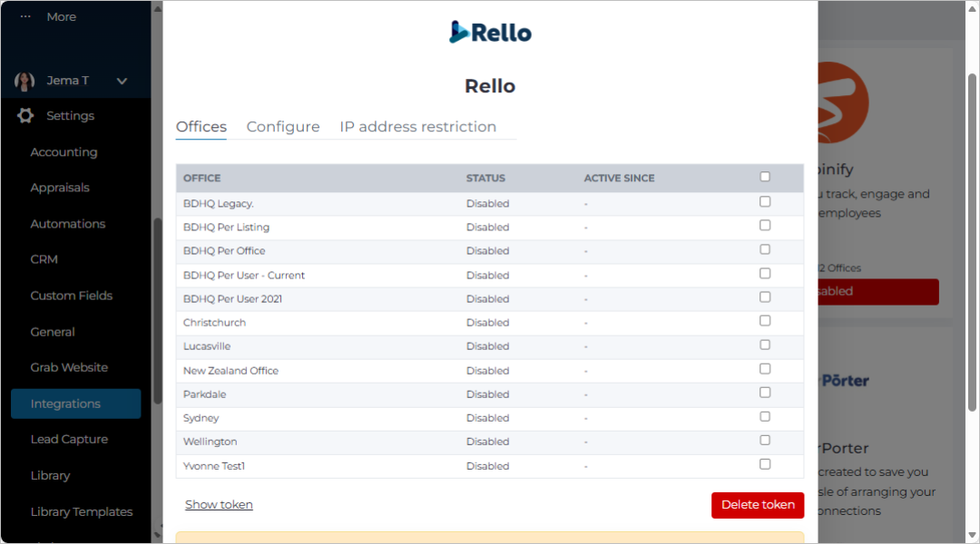Open Appraisals in the sidebar
Screen dimensions: 980x544
[60, 188]
